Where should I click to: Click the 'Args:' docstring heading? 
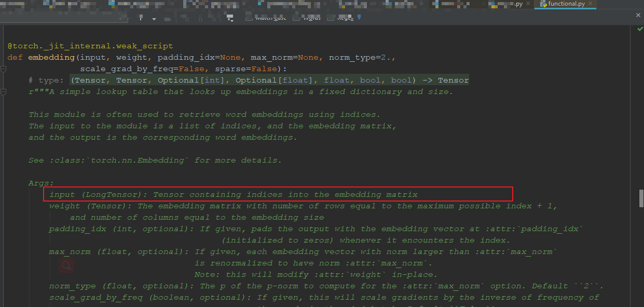41,183
